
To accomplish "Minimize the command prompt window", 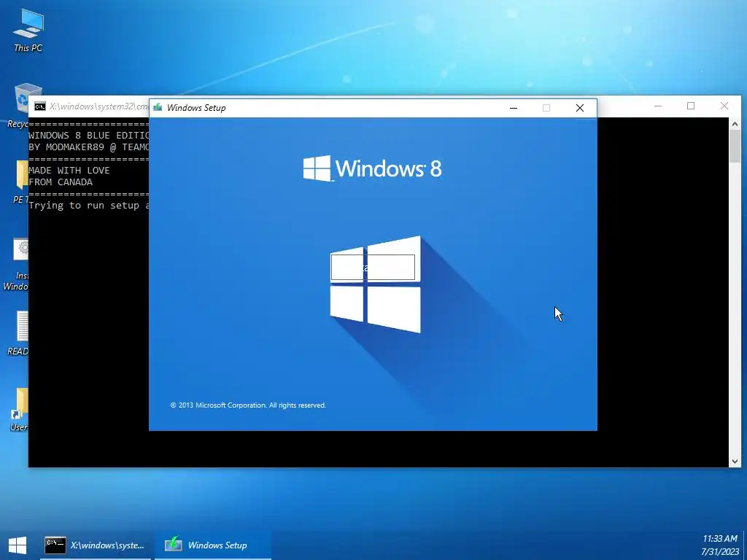I will [x=658, y=106].
